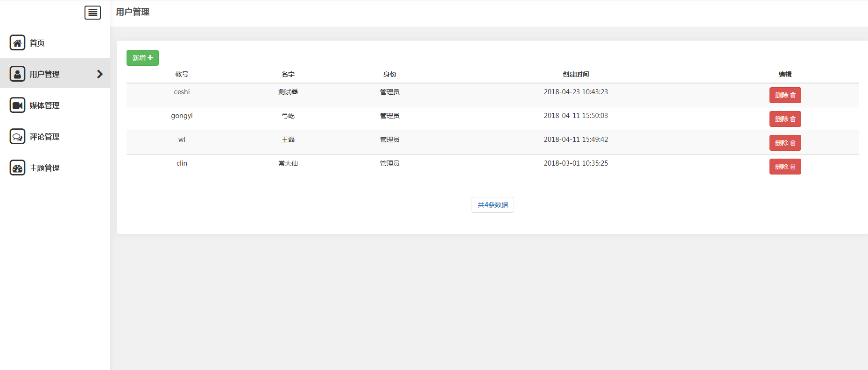868x370 pixels.
Task: Click the 创建时间 column header
Action: click(x=576, y=74)
